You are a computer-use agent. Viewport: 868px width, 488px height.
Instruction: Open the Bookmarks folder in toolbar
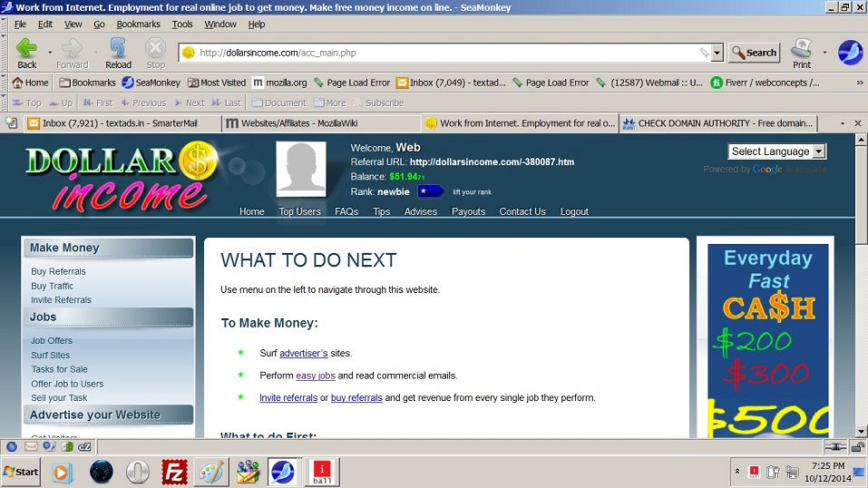pos(87,83)
